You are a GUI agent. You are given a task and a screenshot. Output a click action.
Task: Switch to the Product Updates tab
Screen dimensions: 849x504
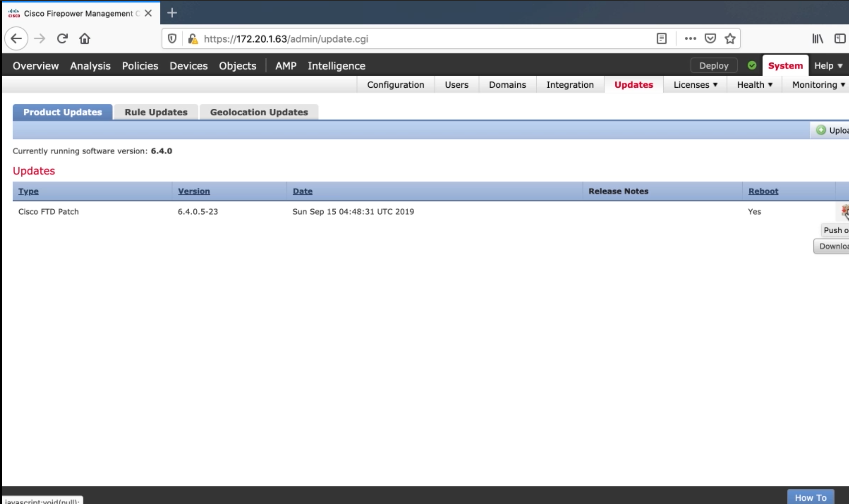click(x=63, y=112)
